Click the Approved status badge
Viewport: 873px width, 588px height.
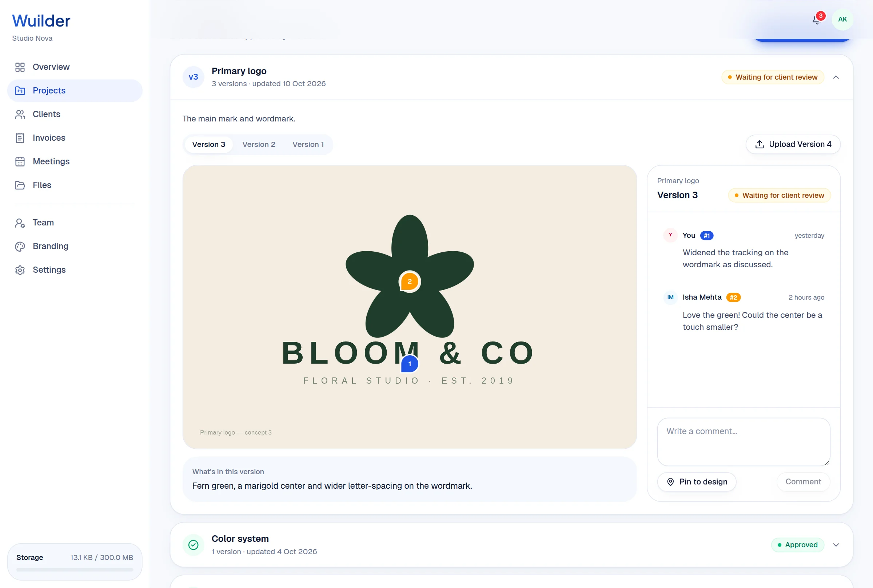pyautogui.click(x=798, y=545)
